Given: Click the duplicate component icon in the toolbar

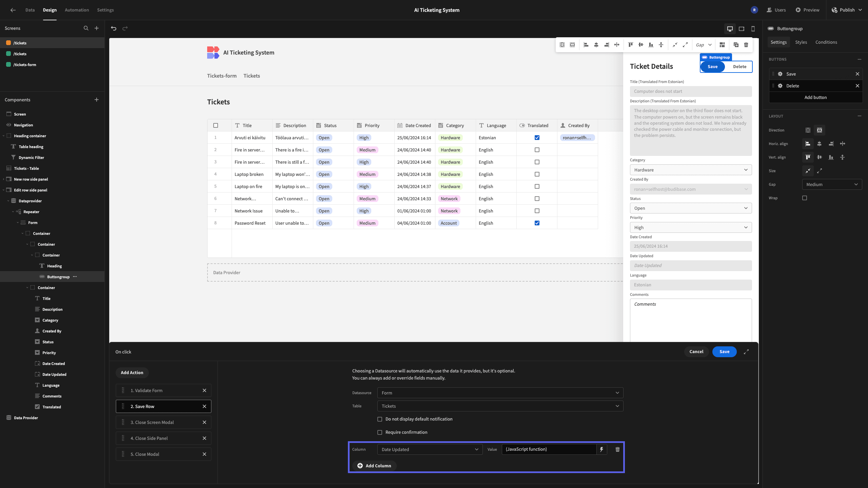Looking at the screenshot, I should (736, 45).
